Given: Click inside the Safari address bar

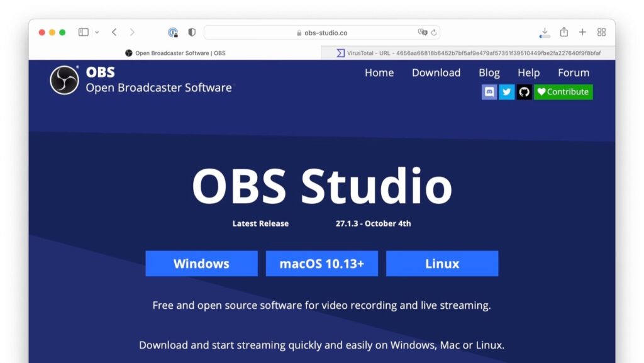Looking at the screenshot, I should 327,31.
